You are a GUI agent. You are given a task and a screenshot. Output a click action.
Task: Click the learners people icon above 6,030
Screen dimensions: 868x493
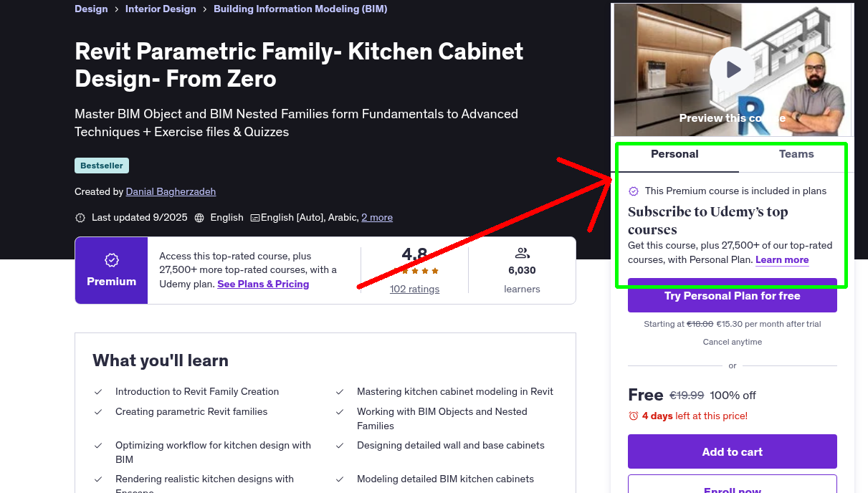(522, 252)
